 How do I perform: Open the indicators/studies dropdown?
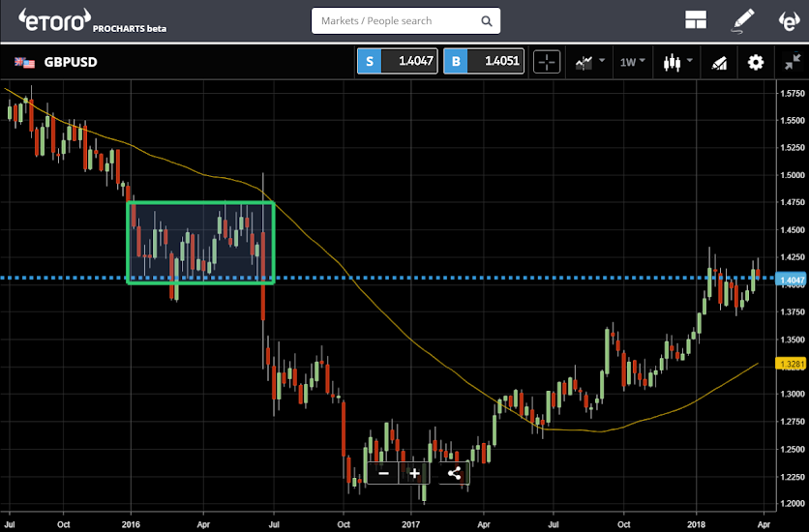(x=589, y=63)
